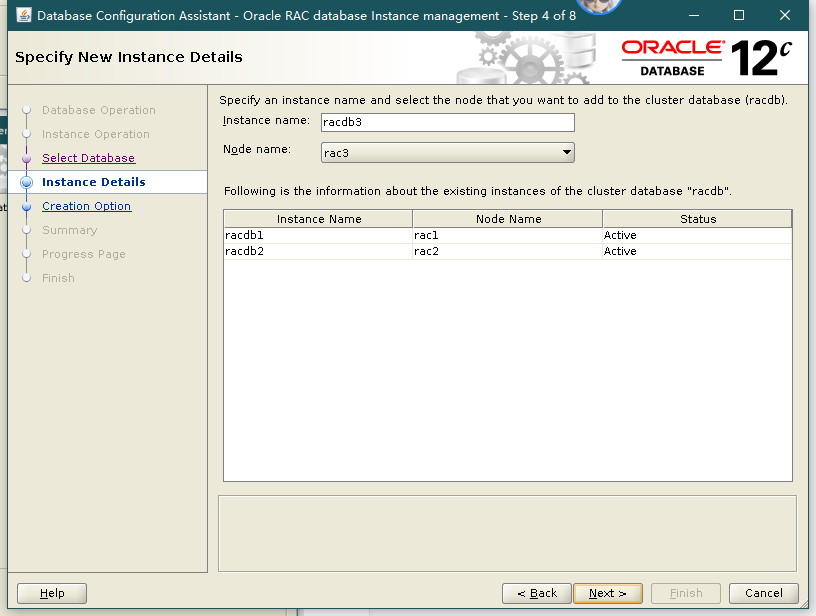Click the Active status for racdb1
The width and height of the screenshot is (816, 616).
[x=697, y=235]
